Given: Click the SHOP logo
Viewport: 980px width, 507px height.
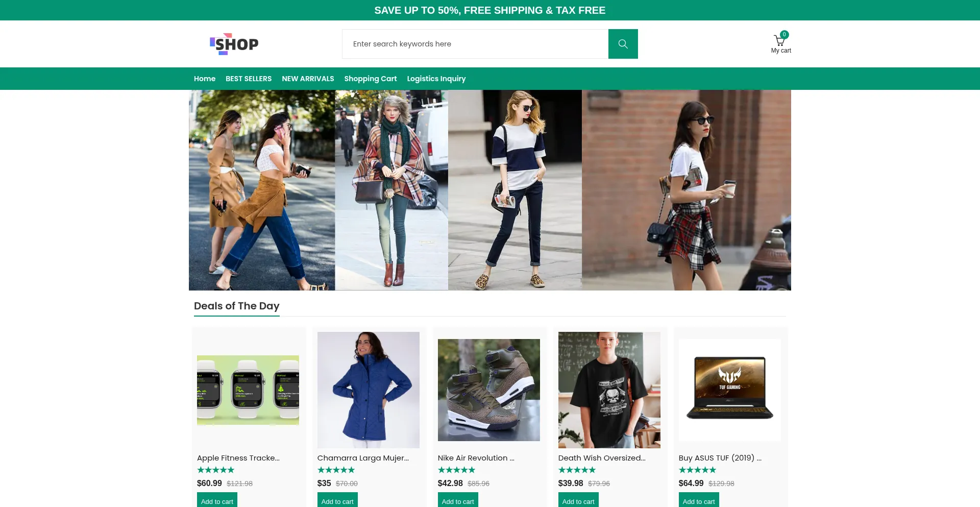Looking at the screenshot, I should 234,44.
